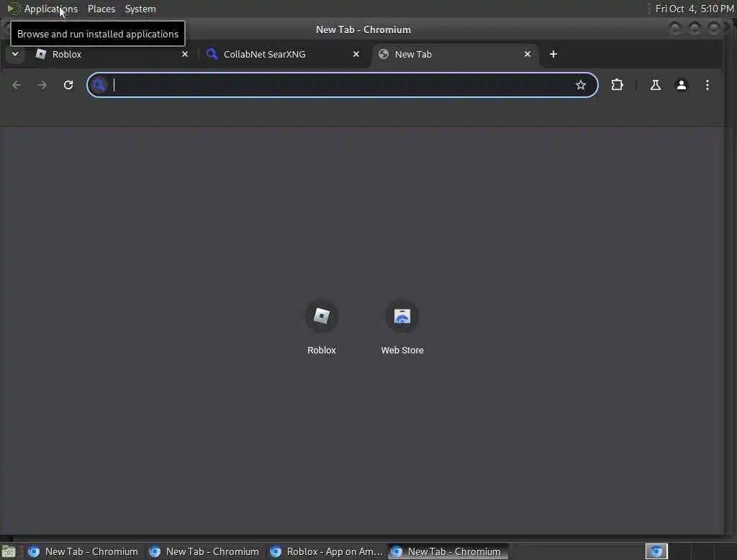Click the workspace switcher Chromium icon
737x560 pixels.
coord(656,551)
